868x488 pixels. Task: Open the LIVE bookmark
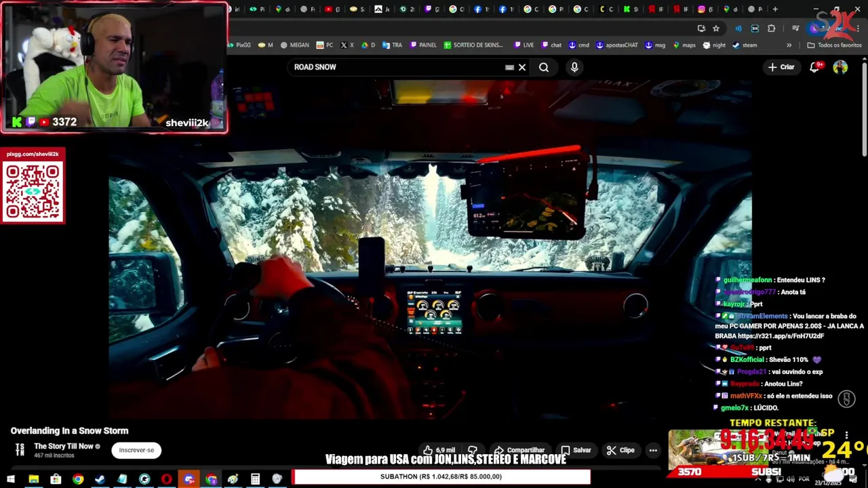tap(524, 45)
